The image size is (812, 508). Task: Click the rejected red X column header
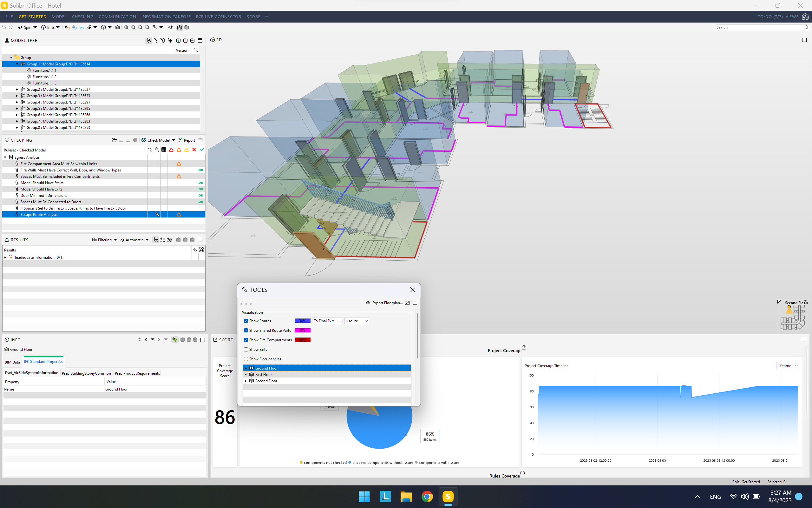click(194, 150)
